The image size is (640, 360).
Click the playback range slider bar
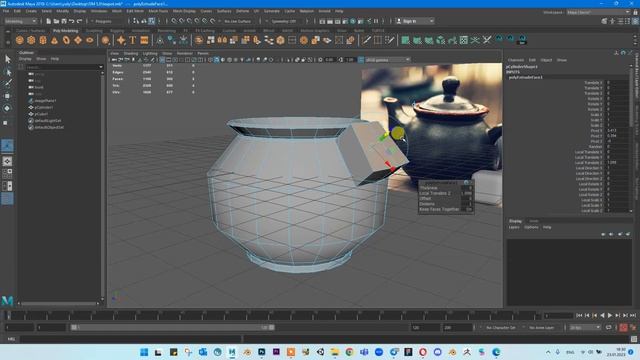pyautogui.click(x=173, y=327)
